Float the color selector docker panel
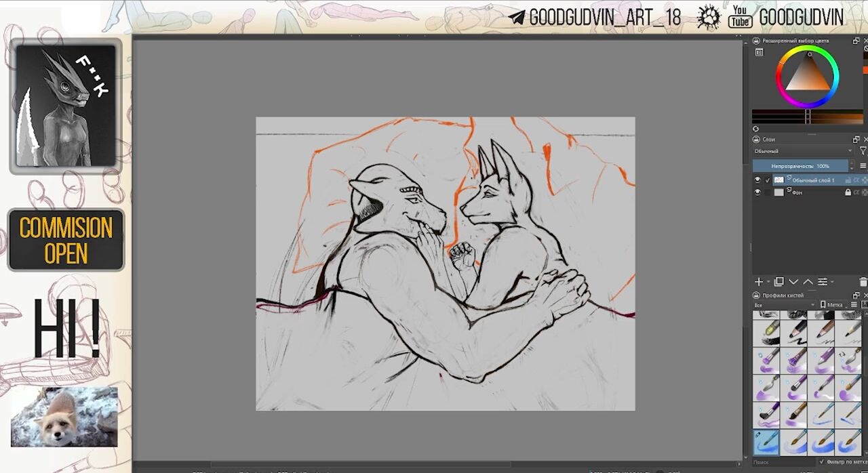Image resolution: width=868 pixels, height=473 pixels. point(856,41)
